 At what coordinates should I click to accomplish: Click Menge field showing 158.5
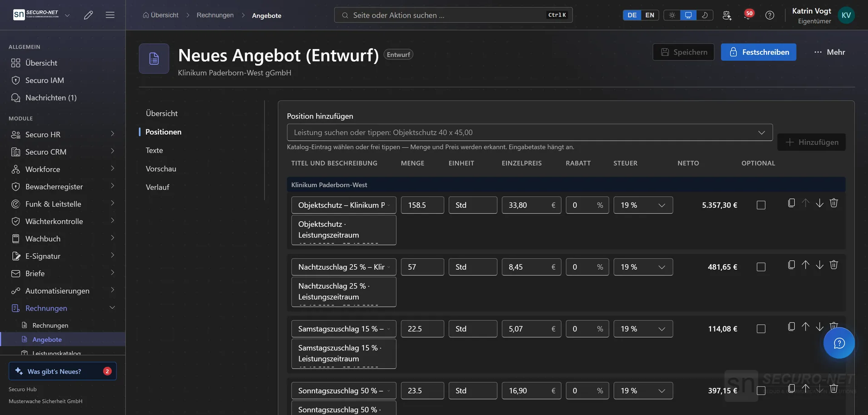point(422,205)
